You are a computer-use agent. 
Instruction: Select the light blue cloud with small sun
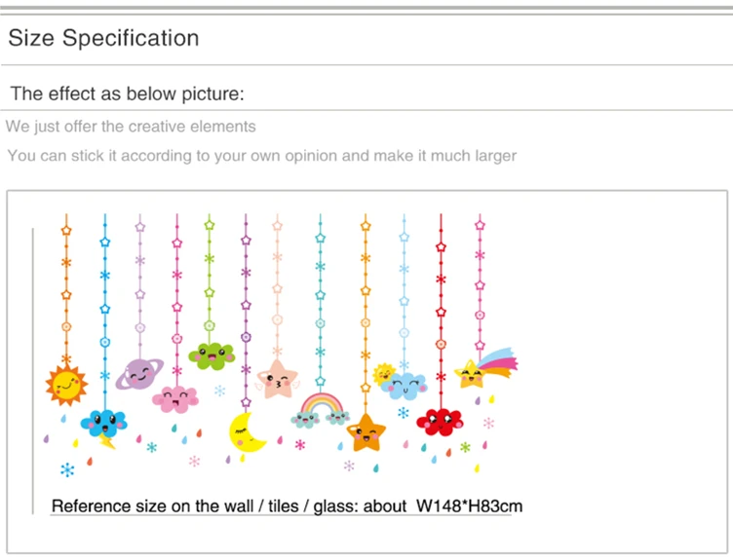pos(401,381)
